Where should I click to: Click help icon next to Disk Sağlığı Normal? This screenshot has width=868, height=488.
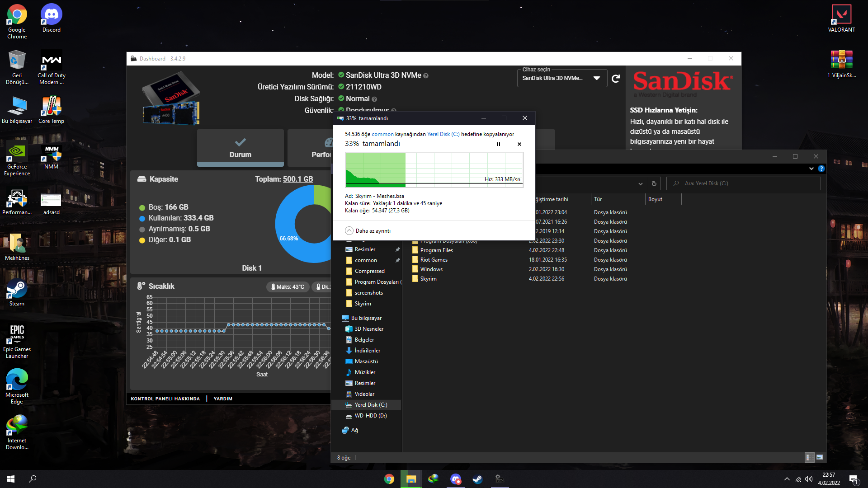374,99
